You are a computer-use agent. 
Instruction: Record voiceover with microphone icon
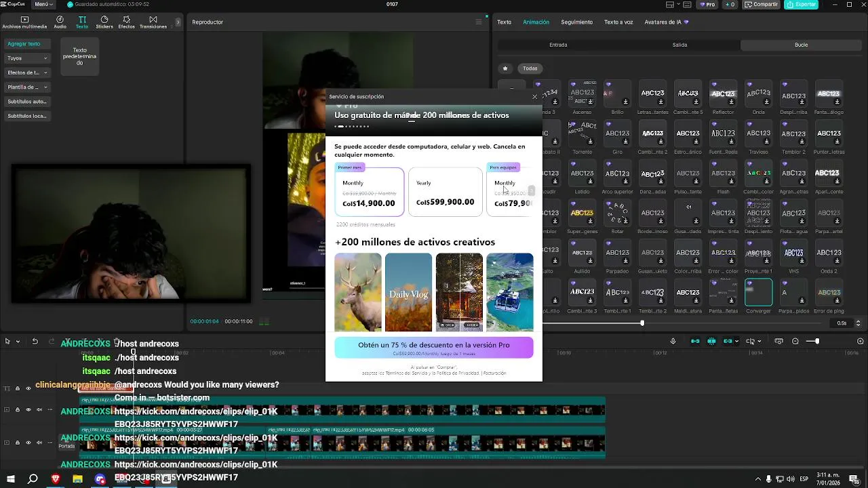tap(673, 342)
